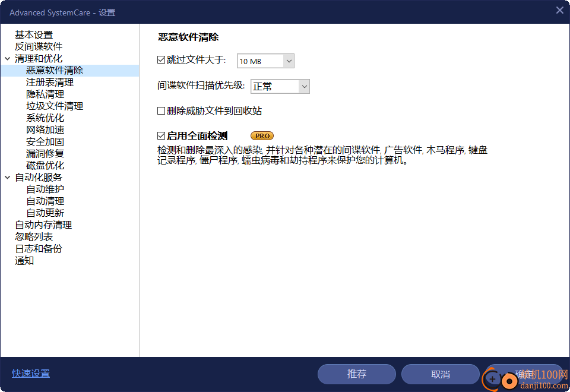
Task: Open 自动更新 settings
Action: click(45, 213)
